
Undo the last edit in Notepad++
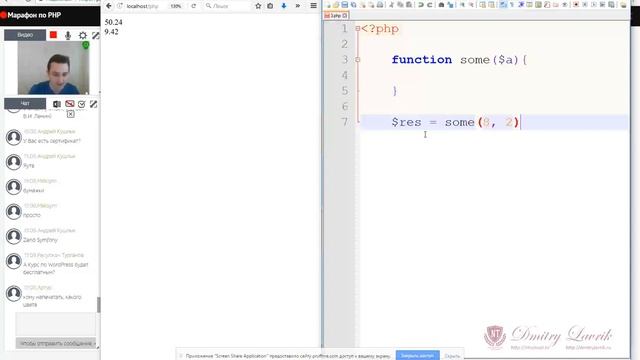(x=421, y=5)
